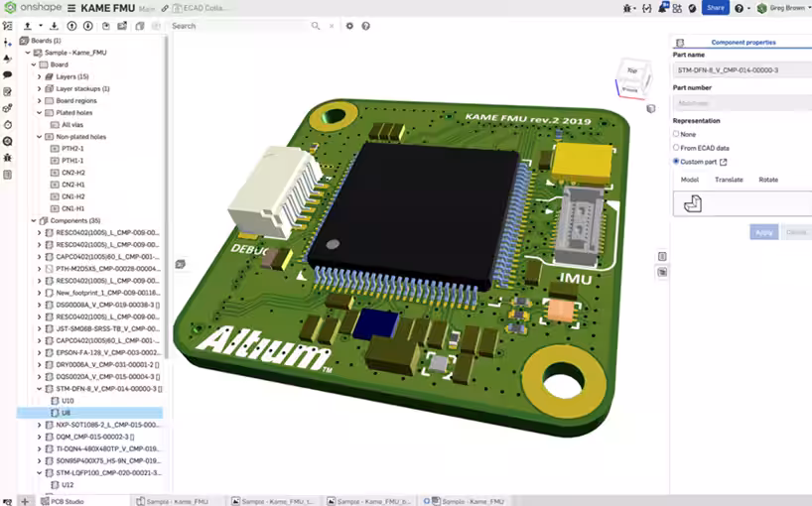Viewport: 812px width, 506px height.
Task: Click the download arrow toolbar icon
Action: coord(54,26)
